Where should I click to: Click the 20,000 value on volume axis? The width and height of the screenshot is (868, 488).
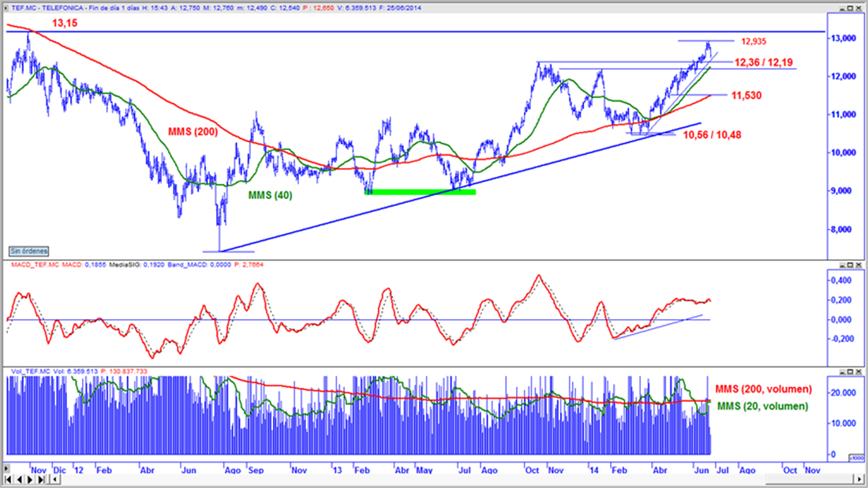coord(844,392)
